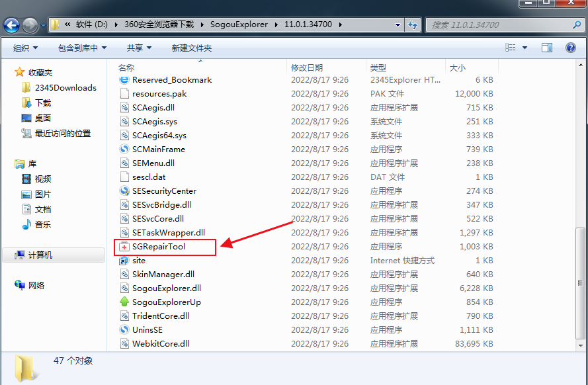Select the SogouExplorer.dll file name
The width and height of the screenshot is (588, 385).
click(x=167, y=288)
